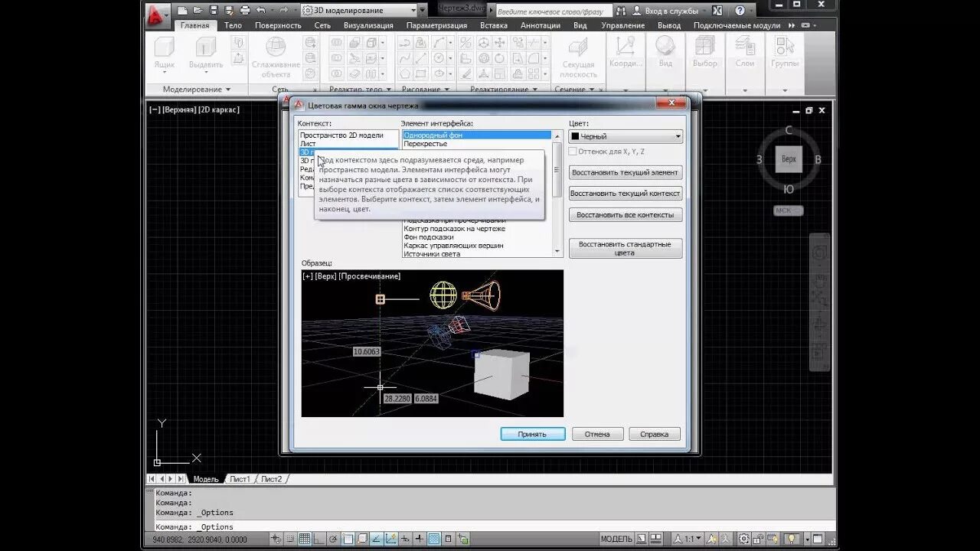The image size is (980, 551).
Task: Click the Выдавить (Extrude) tool
Action: pos(206,55)
